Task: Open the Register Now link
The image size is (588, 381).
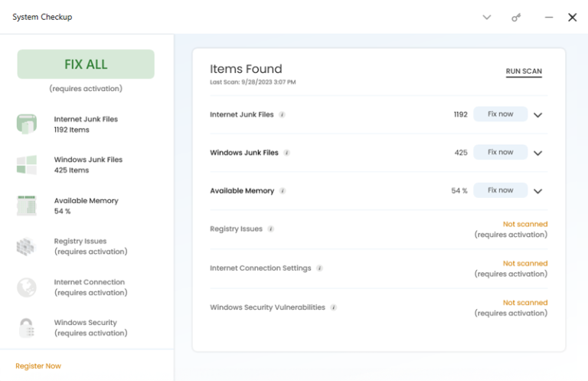Action: coord(38,366)
